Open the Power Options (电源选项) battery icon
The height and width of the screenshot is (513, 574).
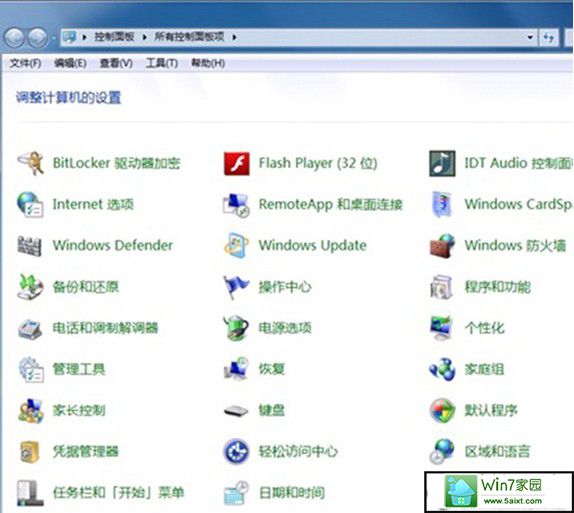tap(236, 328)
